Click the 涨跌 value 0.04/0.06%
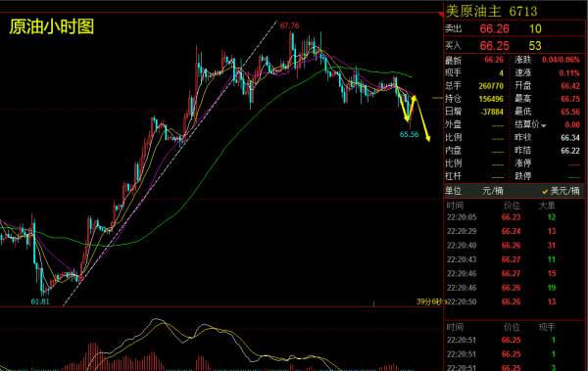Viewport: 588px width, 371px height. (561, 60)
